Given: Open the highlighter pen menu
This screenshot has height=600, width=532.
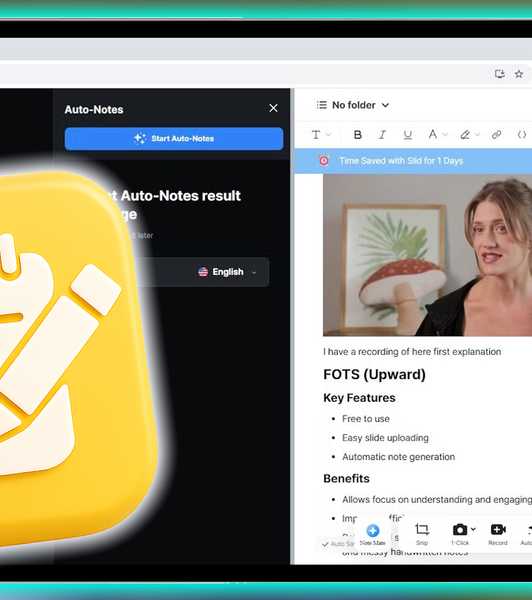Looking at the screenshot, I should click(x=469, y=135).
